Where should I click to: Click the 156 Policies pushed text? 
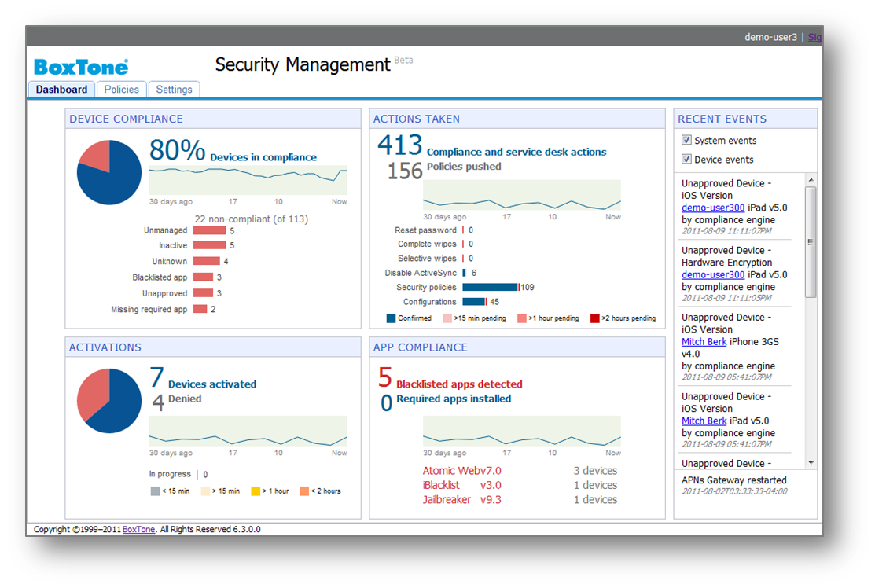[444, 170]
